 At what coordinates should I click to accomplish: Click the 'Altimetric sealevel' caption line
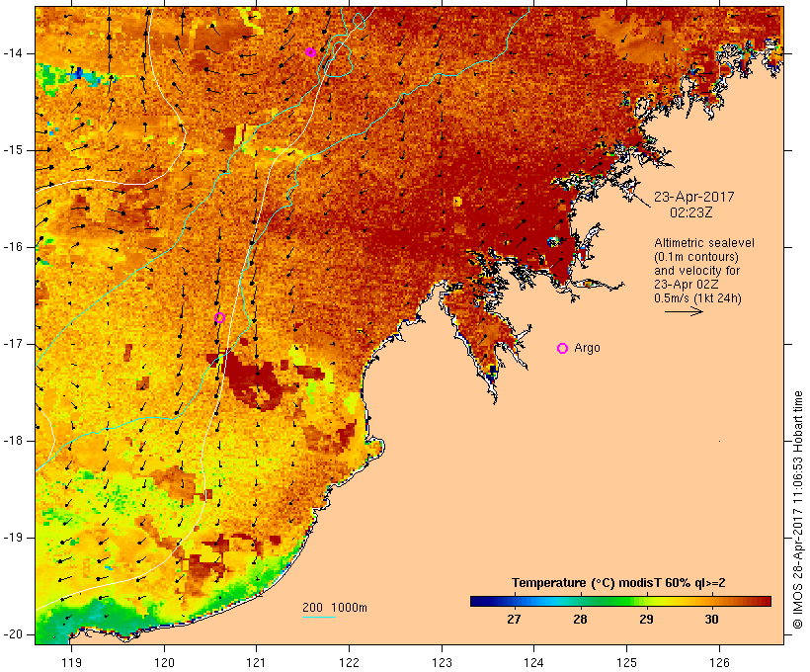point(704,243)
